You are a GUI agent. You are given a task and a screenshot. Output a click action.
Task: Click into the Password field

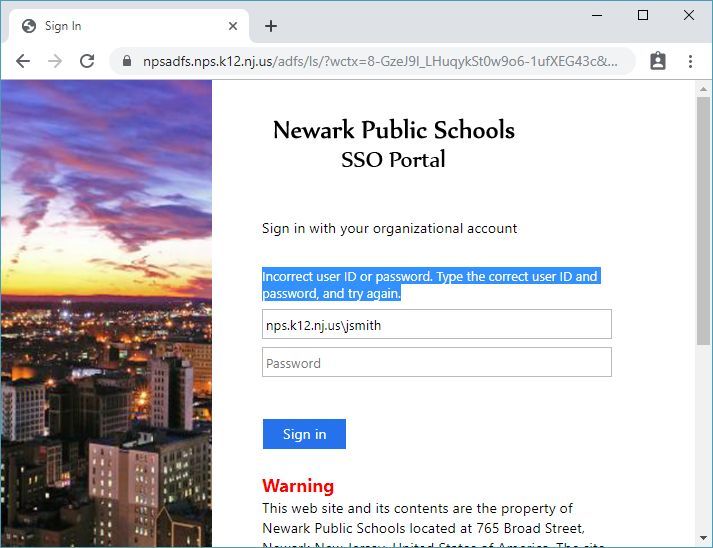click(437, 362)
